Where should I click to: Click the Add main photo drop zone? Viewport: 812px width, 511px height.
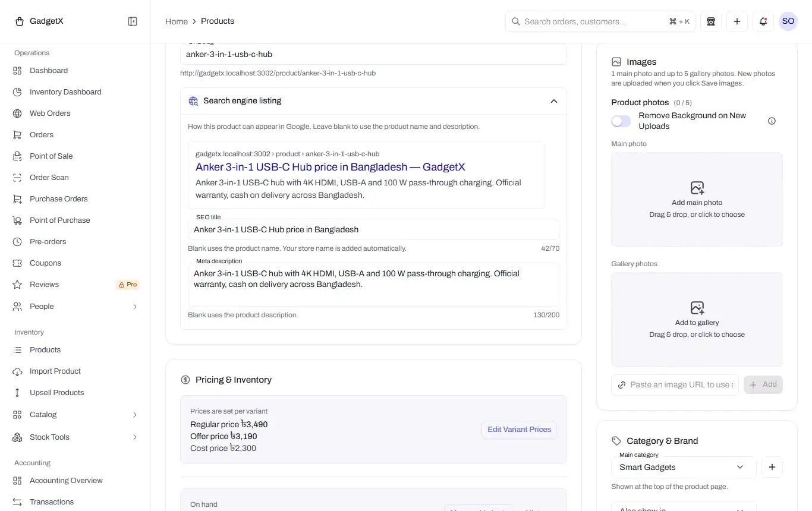697,200
